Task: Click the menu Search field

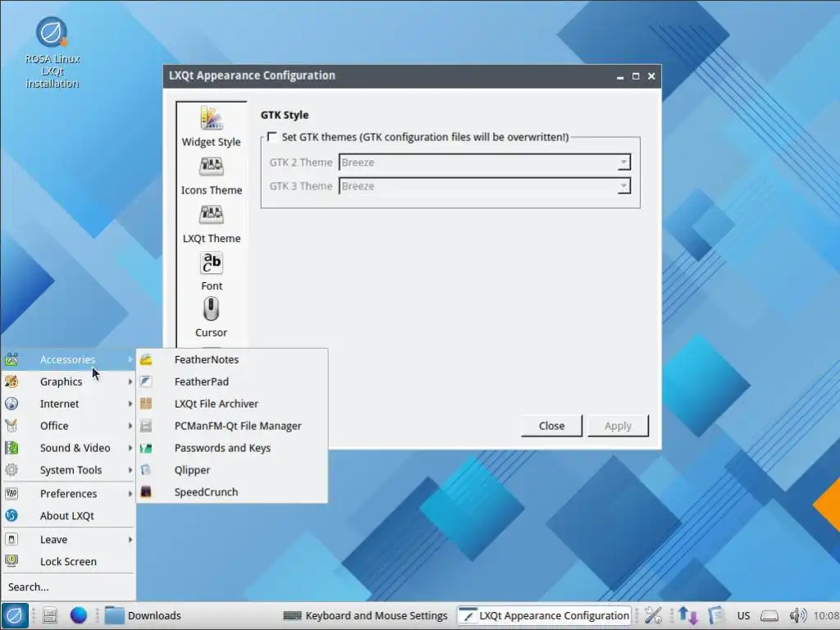Action: pyautogui.click(x=68, y=587)
